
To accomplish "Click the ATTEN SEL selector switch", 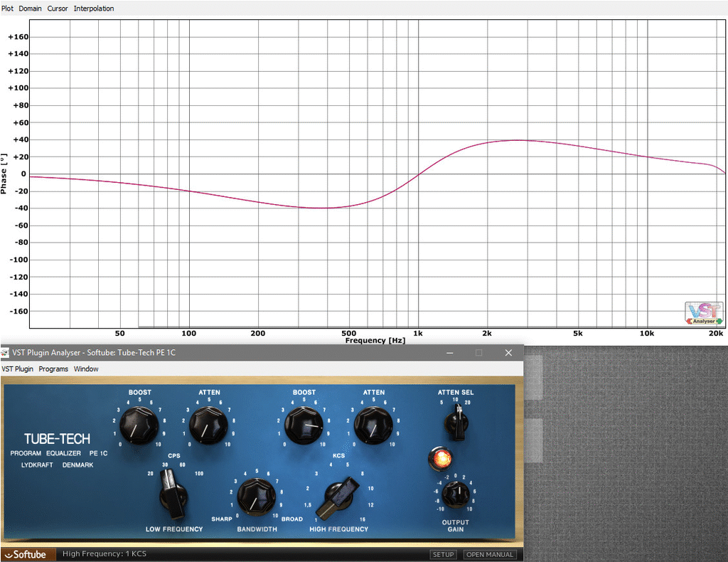I will click(x=457, y=422).
